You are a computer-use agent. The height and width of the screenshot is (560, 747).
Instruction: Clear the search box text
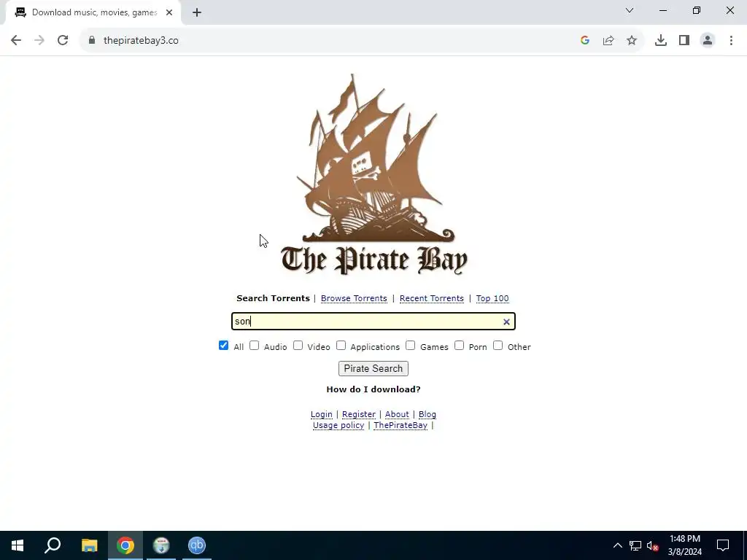[506, 322]
